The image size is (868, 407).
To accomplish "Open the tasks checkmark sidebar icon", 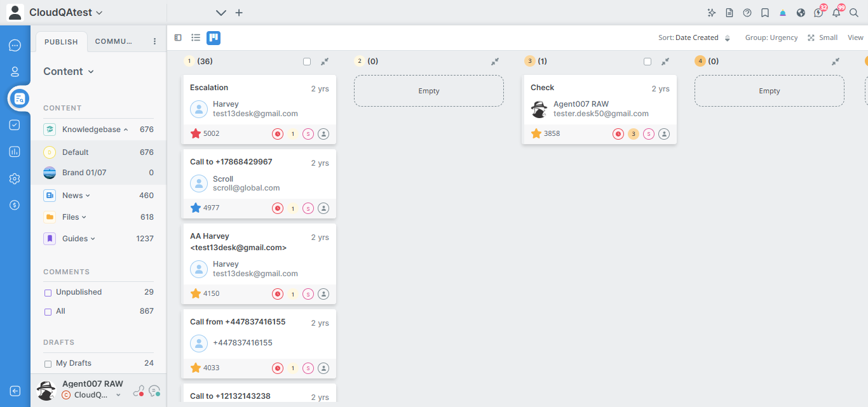I will click(x=15, y=125).
